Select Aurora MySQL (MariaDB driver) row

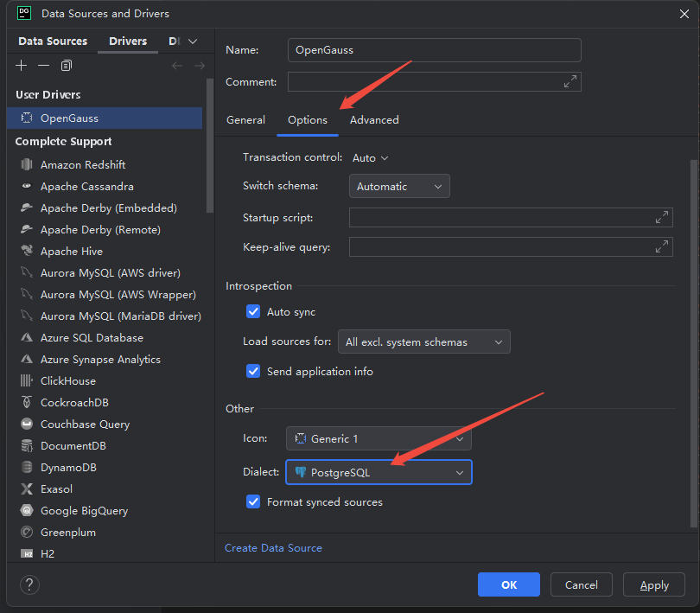pos(105,316)
